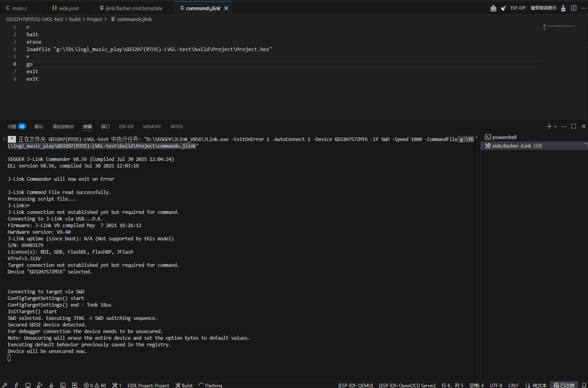Change end-of-line sequence via CRLF

(x=514, y=385)
